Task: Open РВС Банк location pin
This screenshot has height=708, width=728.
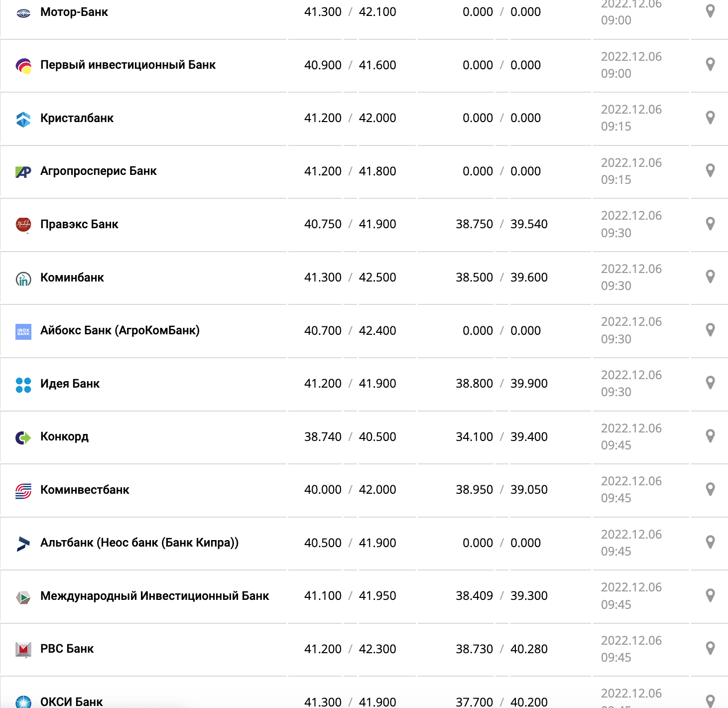Action: [710, 648]
